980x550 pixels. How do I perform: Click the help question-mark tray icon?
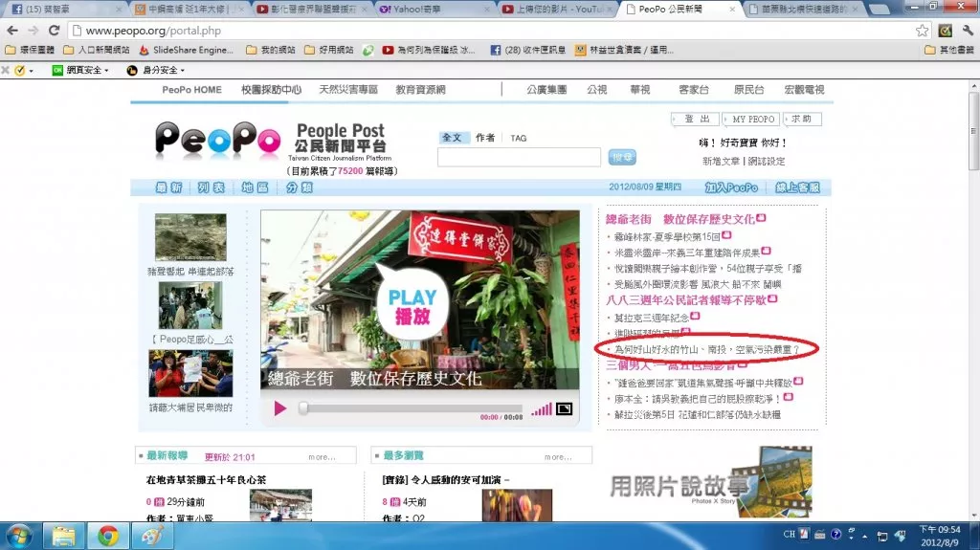835,535
